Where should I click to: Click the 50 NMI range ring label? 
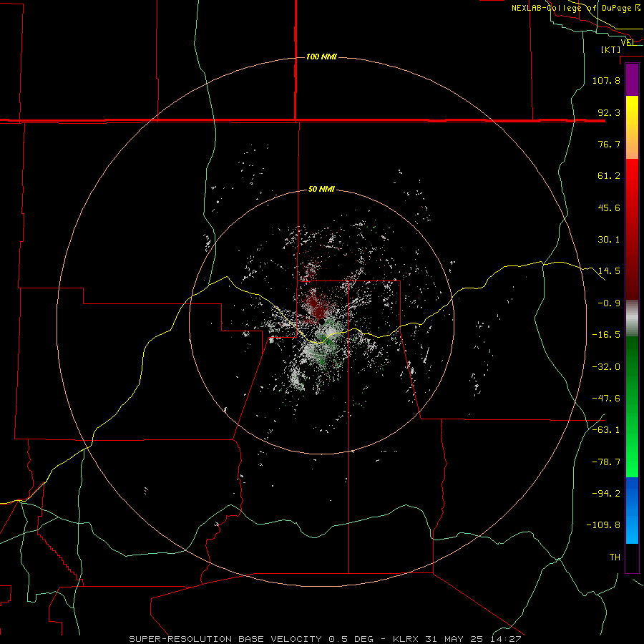(x=321, y=189)
